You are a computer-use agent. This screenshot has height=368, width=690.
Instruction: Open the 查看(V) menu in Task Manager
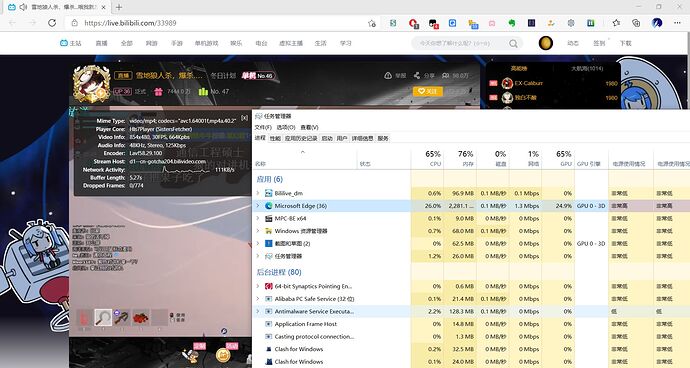point(309,127)
